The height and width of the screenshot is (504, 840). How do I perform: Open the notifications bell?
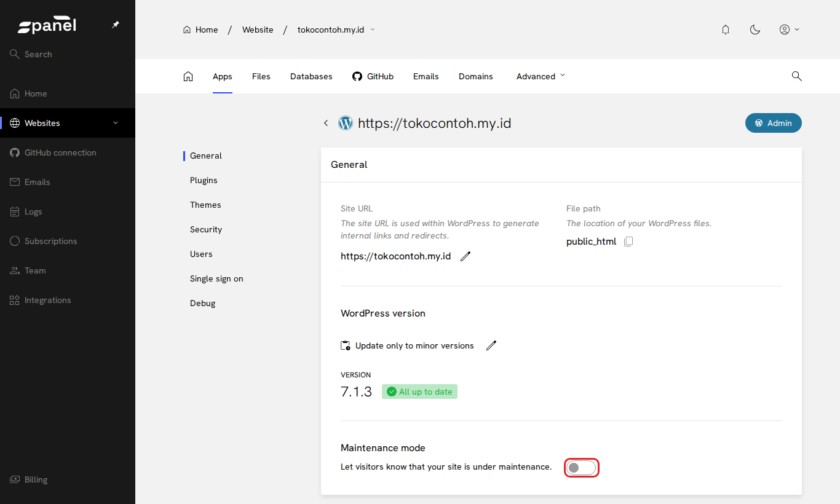(726, 30)
